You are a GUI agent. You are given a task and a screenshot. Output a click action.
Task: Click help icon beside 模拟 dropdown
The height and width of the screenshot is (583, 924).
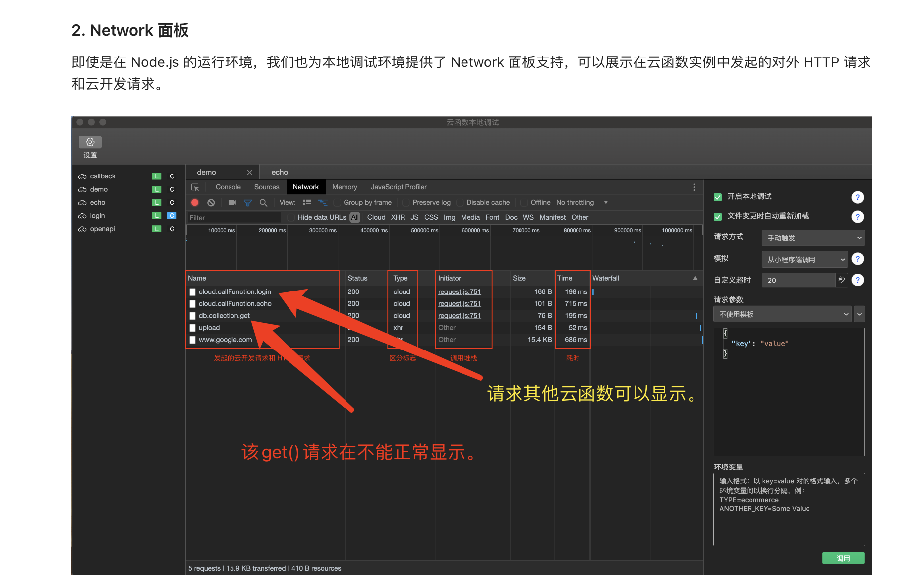coord(858,259)
